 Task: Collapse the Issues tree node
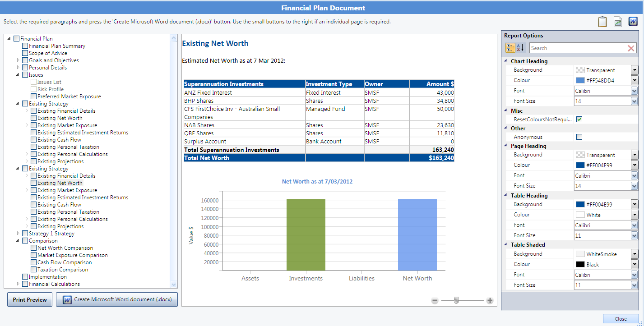pyautogui.click(x=19, y=75)
